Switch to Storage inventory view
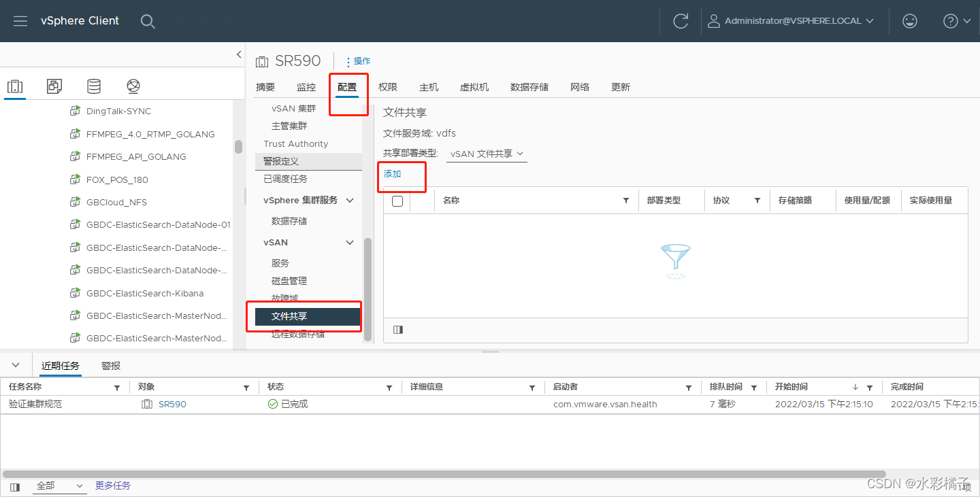 (94, 86)
